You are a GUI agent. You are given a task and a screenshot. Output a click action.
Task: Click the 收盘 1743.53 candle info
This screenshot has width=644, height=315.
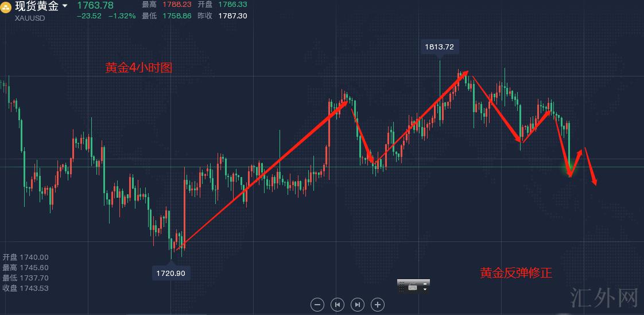pos(25,288)
